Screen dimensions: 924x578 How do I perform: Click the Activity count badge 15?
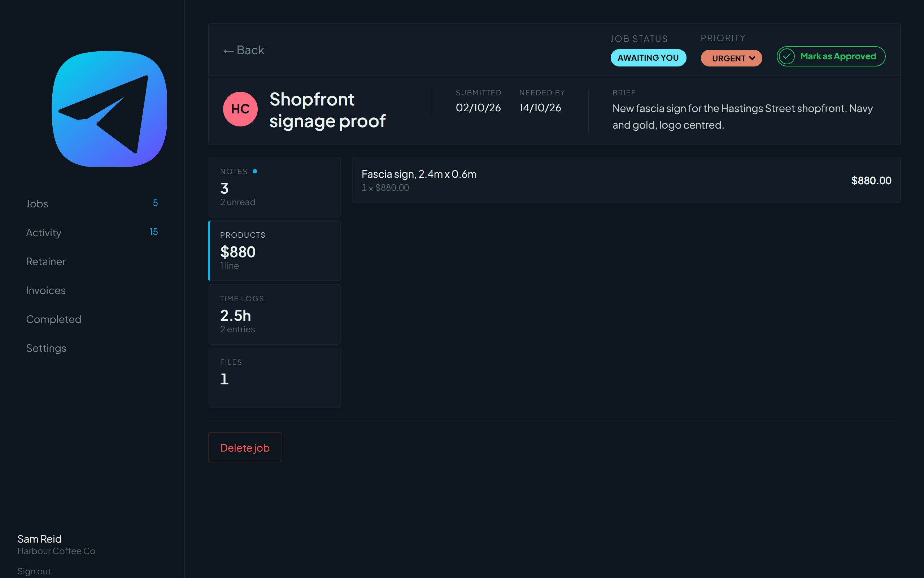153,232
